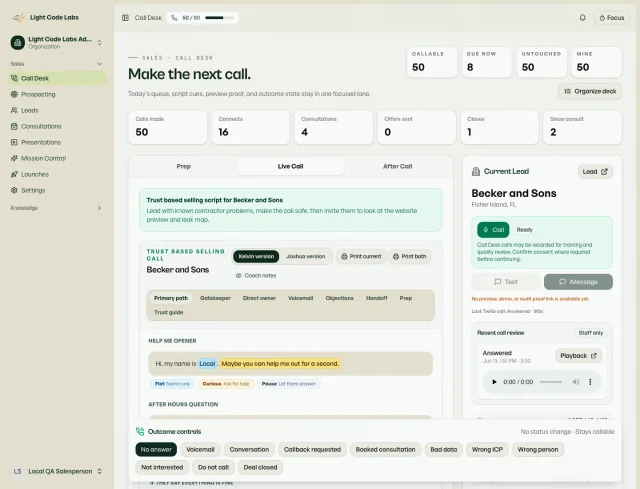Print current script
This screenshot has width=640, height=489.
(x=361, y=256)
